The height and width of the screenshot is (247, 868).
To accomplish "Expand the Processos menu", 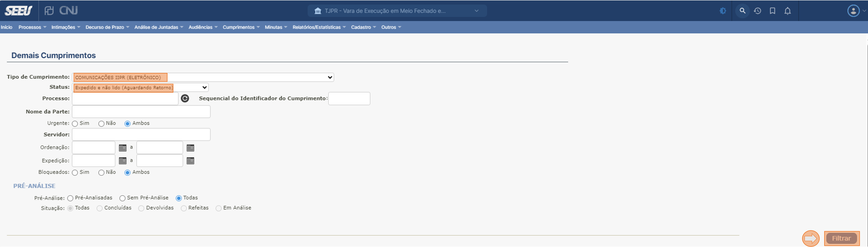I will coord(32,27).
